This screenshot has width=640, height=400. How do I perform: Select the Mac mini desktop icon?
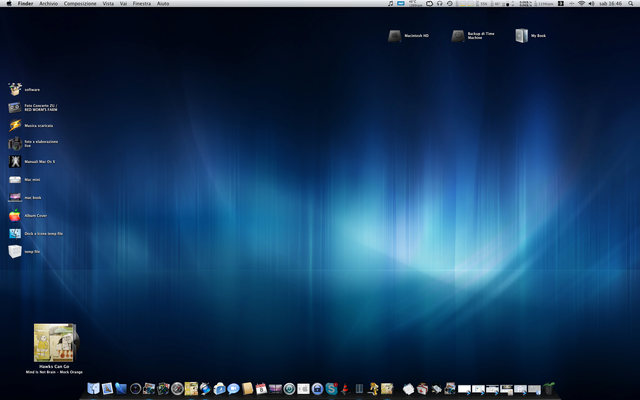pos(15,179)
